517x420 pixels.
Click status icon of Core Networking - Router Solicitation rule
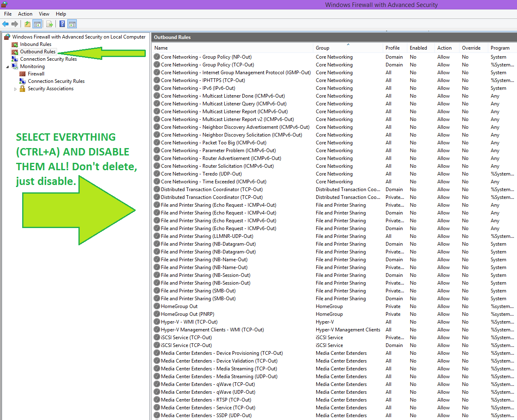point(157,166)
